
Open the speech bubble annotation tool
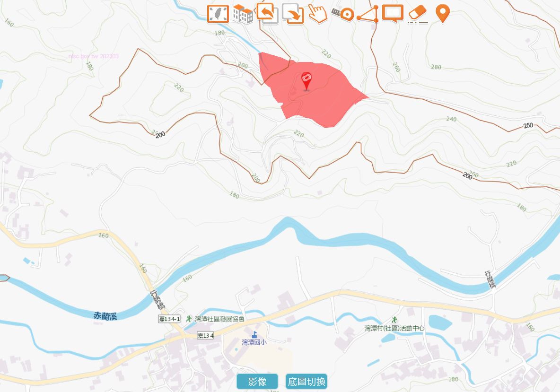tap(393, 14)
